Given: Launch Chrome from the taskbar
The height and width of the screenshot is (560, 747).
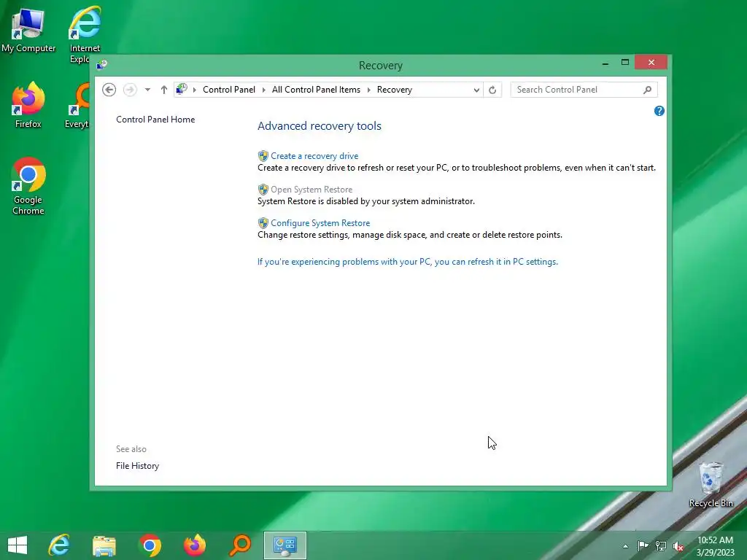Looking at the screenshot, I should pos(150,545).
